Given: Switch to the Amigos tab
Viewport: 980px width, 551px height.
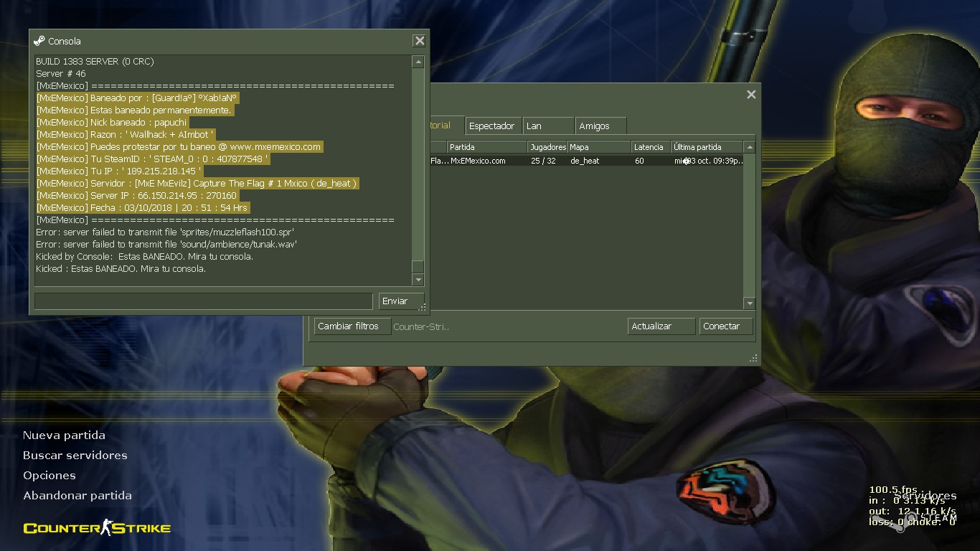Looking at the screenshot, I should pyautogui.click(x=600, y=126).
